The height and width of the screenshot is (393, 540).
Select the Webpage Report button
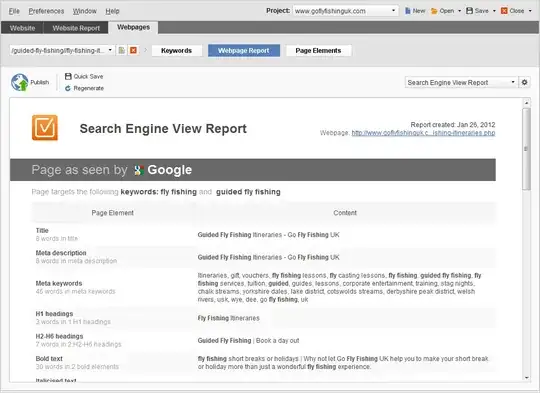point(244,51)
